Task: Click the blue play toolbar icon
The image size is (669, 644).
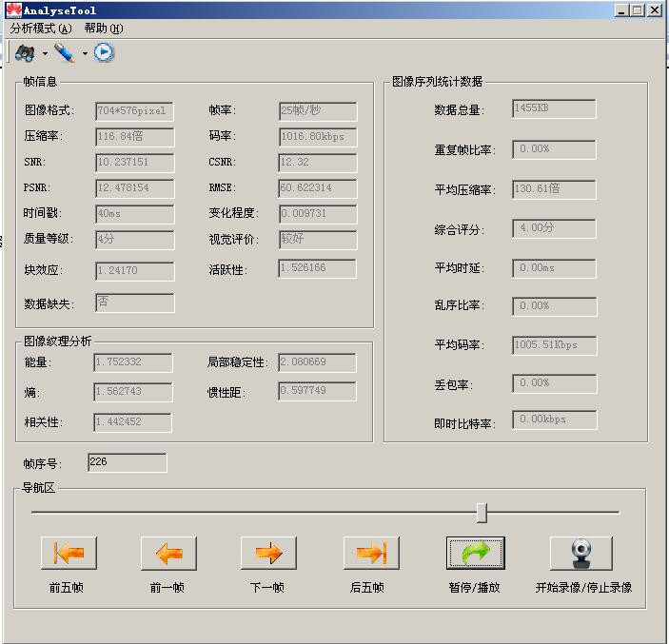Action: [x=104, y=53]
